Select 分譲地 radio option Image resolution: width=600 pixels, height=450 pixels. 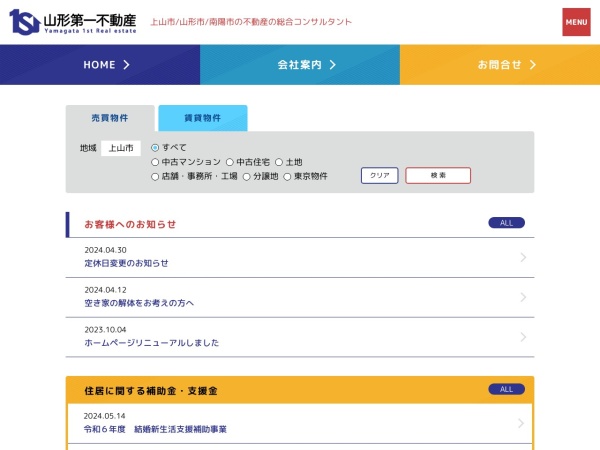tap(247, 177)
